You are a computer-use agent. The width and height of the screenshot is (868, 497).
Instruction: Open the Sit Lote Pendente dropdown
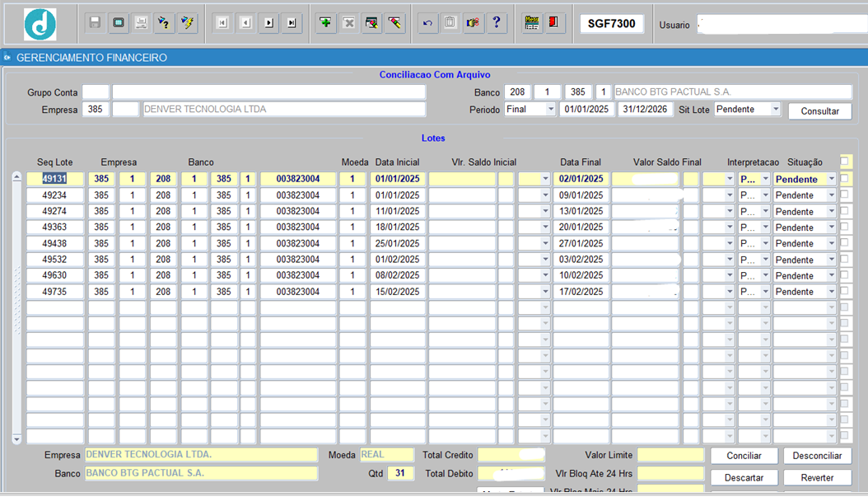click(x=776, y=109)
